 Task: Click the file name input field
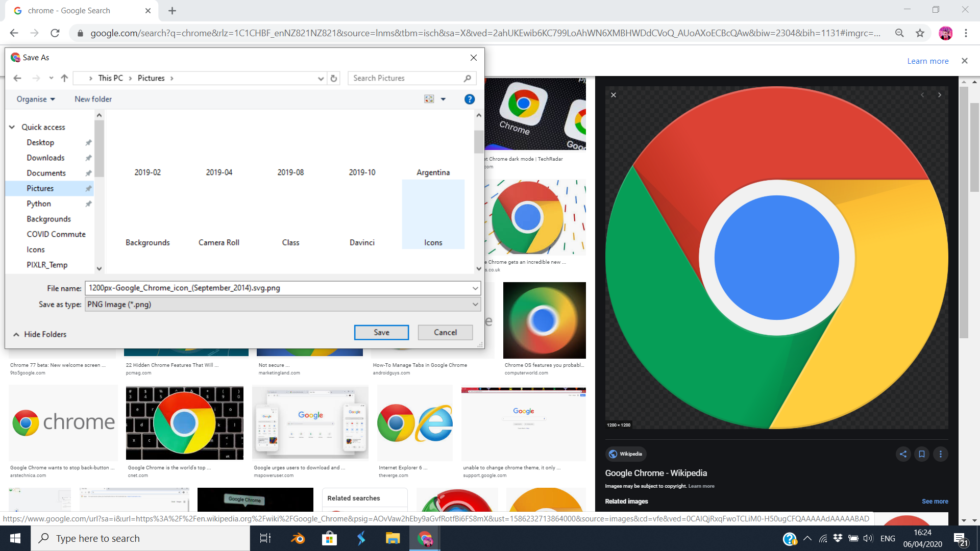click(278, 288)
